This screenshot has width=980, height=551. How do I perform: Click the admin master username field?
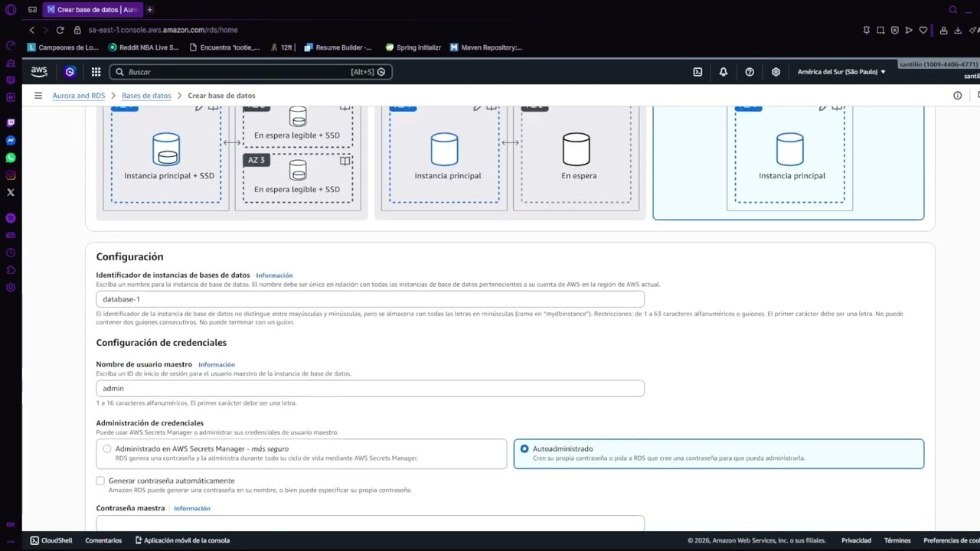[x=370, y=388]
